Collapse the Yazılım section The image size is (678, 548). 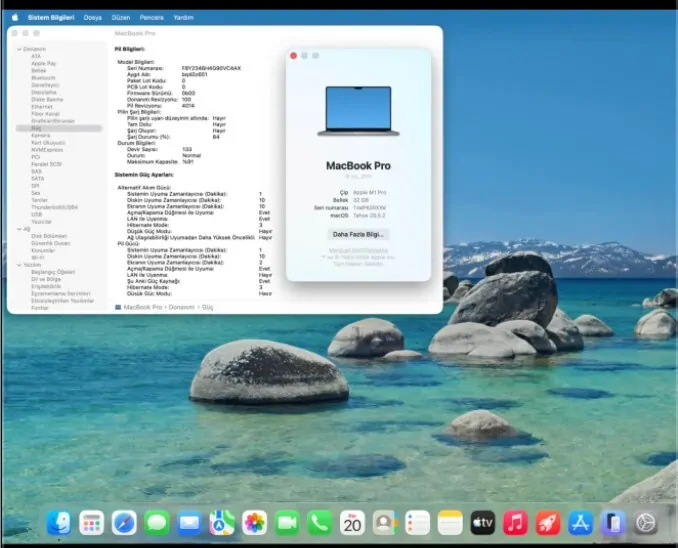point(19,265)
